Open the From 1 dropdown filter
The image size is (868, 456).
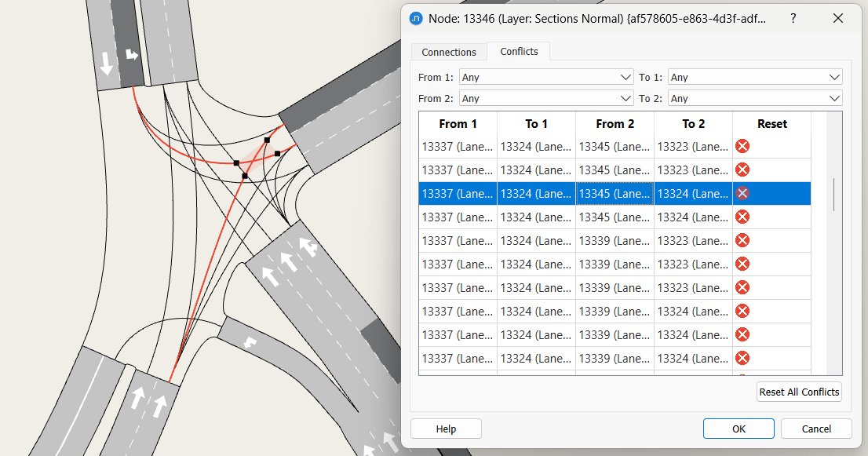(546, 78)
